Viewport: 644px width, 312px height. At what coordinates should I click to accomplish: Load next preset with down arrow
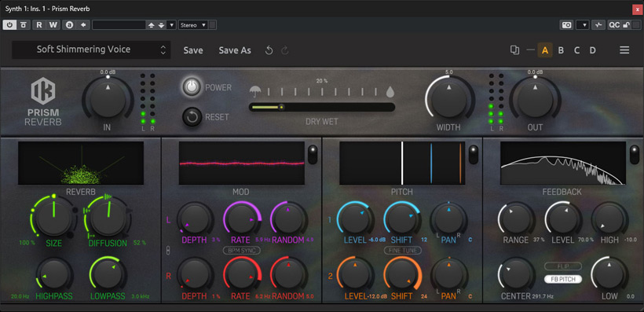161,25
